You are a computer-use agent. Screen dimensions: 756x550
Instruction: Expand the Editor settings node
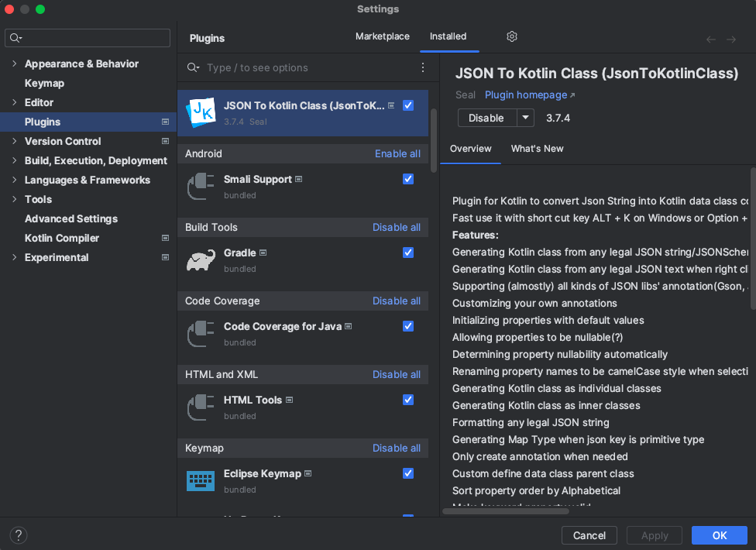pos(14,102)
